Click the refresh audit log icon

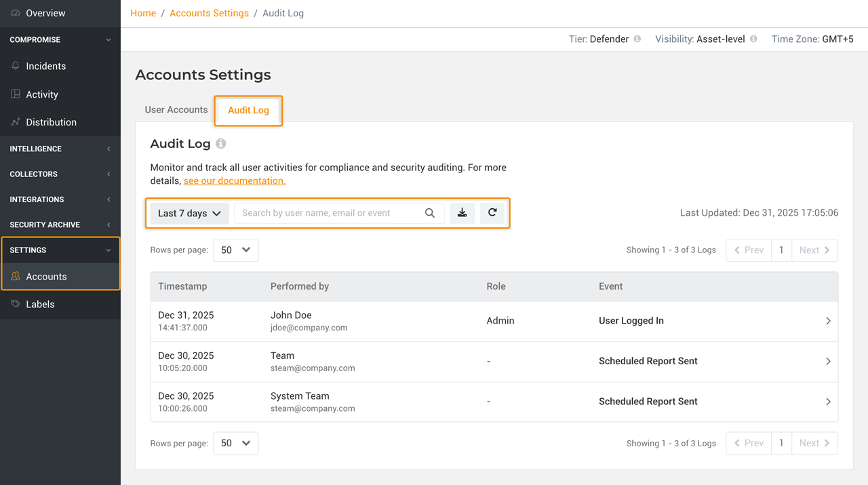492,213
